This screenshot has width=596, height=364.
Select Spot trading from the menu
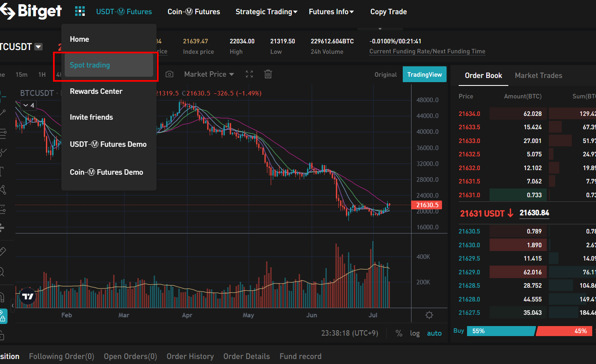point(109,65)
